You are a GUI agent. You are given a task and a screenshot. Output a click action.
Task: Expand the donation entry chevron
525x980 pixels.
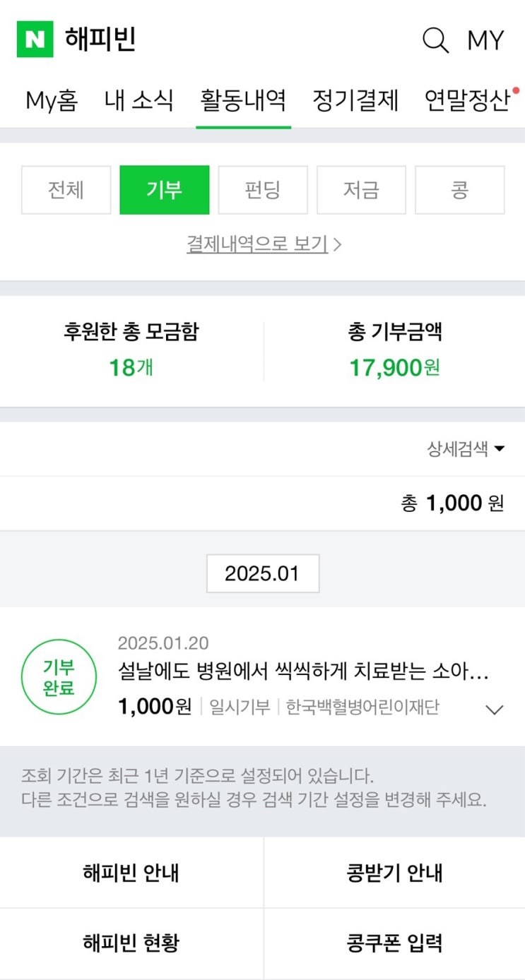click(495, 710)
